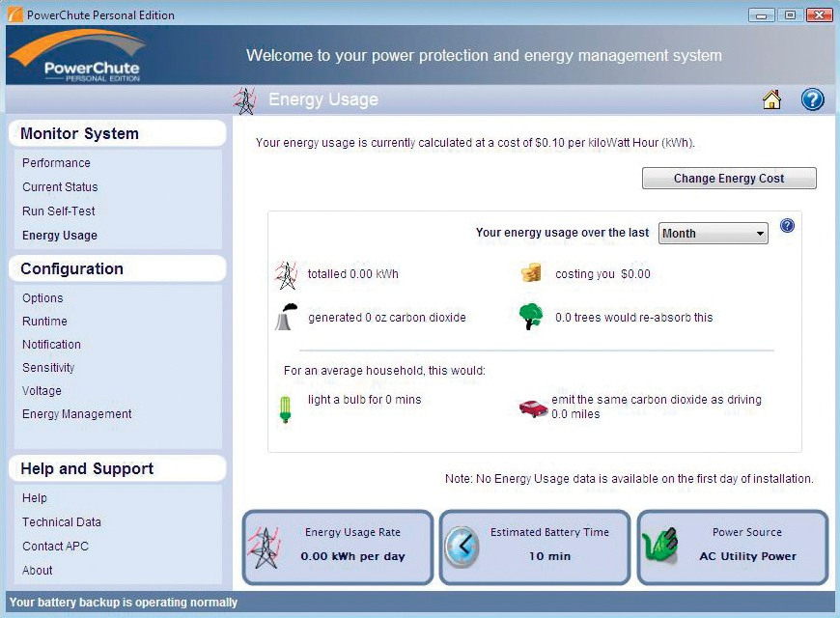The width and height of the screenshot is (840, 618).
Task: Click the Estimated Battery Time tile
Action: tap(535, 547)
